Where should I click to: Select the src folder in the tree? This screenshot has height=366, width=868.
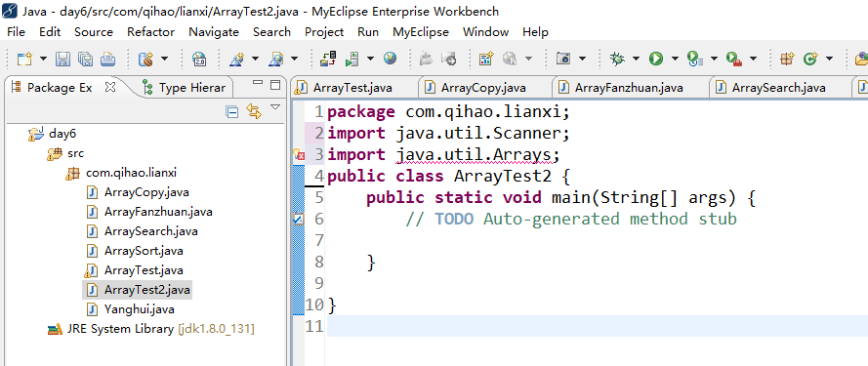point(75,153)
